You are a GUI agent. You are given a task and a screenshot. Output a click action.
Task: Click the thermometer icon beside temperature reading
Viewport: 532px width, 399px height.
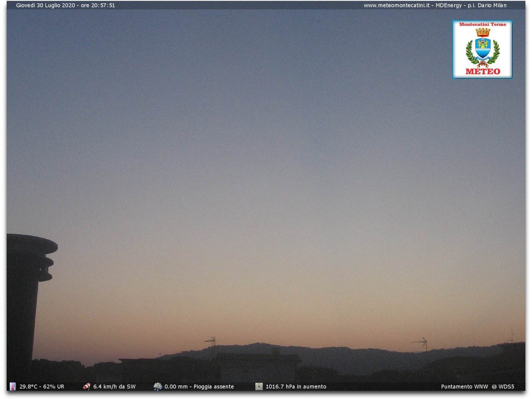point(13,386)
